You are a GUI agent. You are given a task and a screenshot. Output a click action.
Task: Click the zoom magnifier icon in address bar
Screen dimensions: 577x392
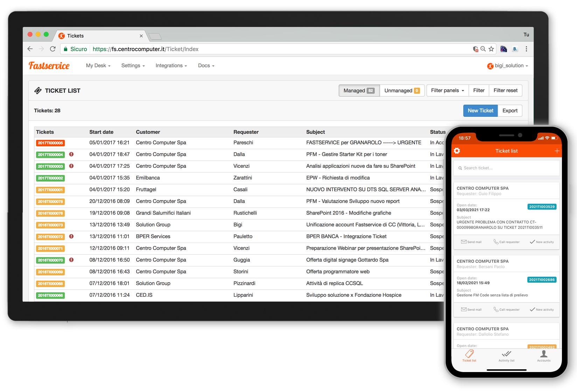point(483,49)
